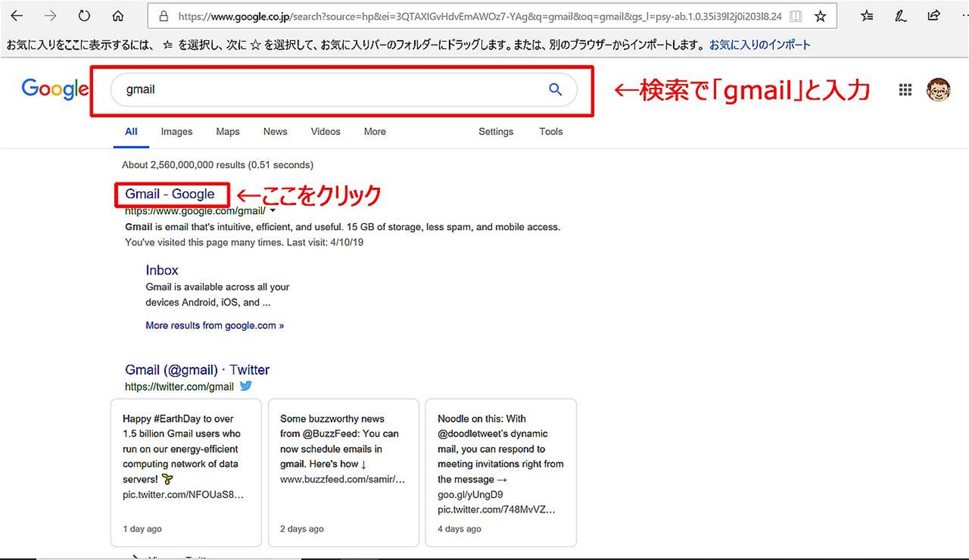Click More results from google.com link

point(214,326)
